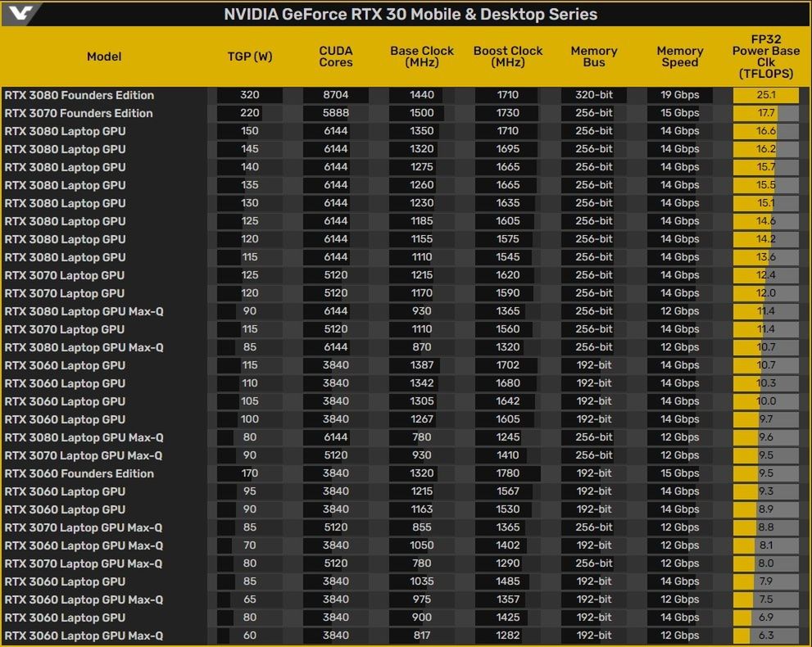
Task: Click the 1425 boost clock cell
Action: click(507, 618)
